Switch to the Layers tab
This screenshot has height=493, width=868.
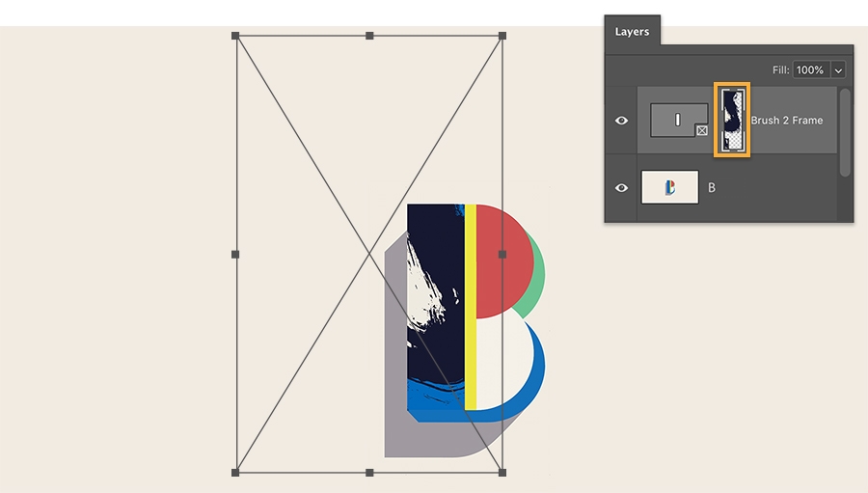632,32
